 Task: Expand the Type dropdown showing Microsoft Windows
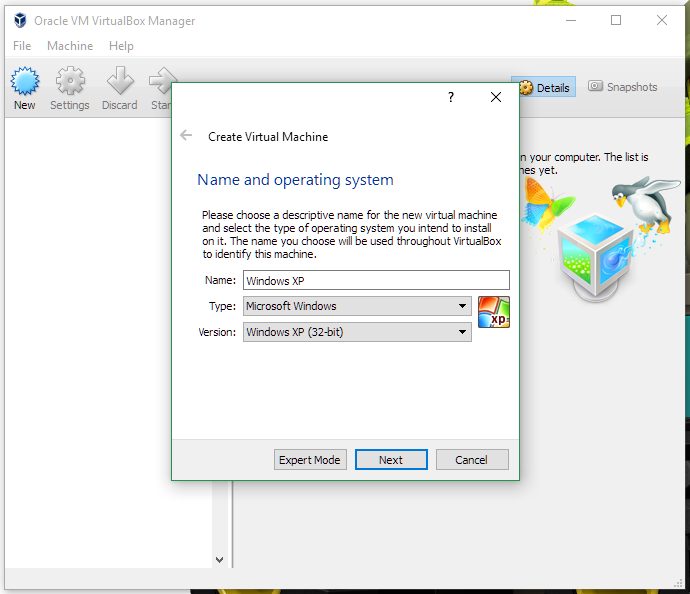[357, 306]
